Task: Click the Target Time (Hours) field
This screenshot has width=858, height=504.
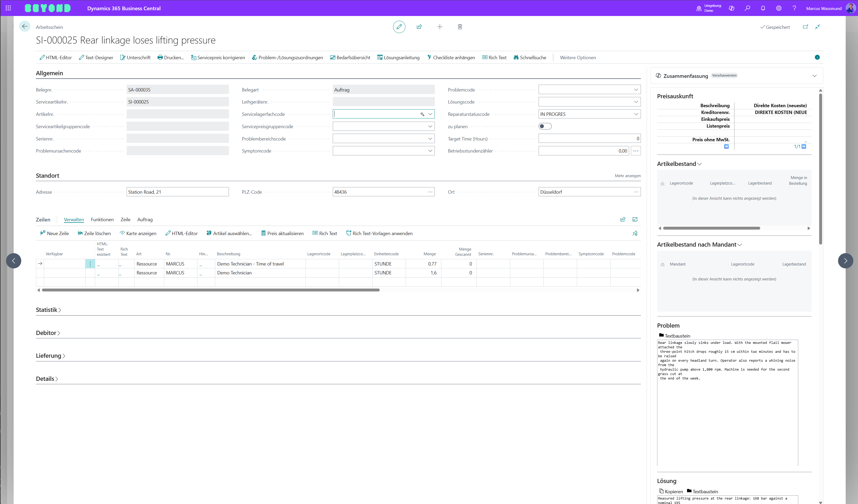Action: pyautogui.click(x=589, y=138)
